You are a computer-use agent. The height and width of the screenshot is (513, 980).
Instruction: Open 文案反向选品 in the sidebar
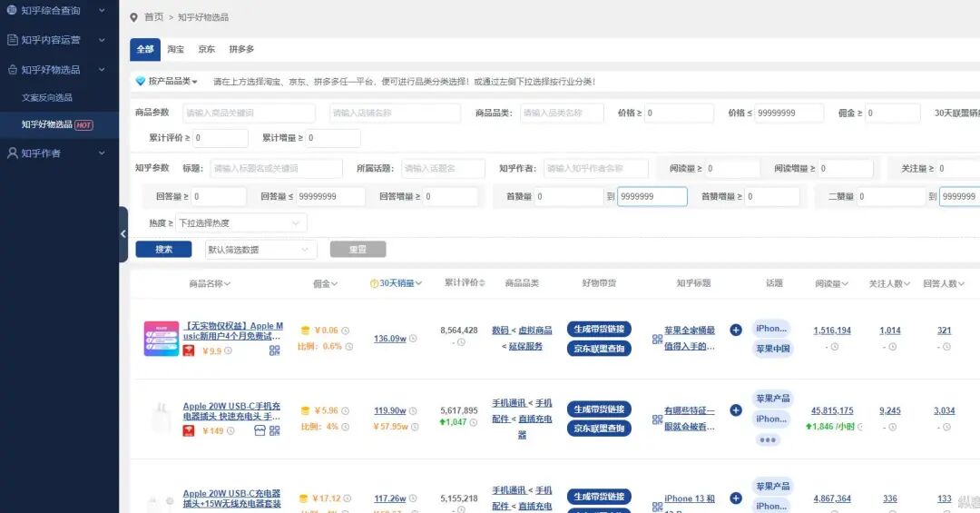pyautogui.click(x=47, y=97)
